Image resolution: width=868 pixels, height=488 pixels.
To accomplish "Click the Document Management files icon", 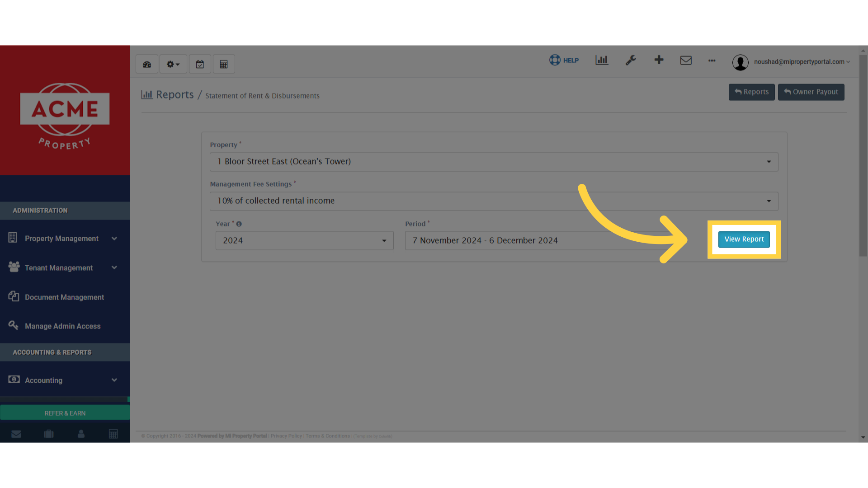I will (x=14, y=296).
